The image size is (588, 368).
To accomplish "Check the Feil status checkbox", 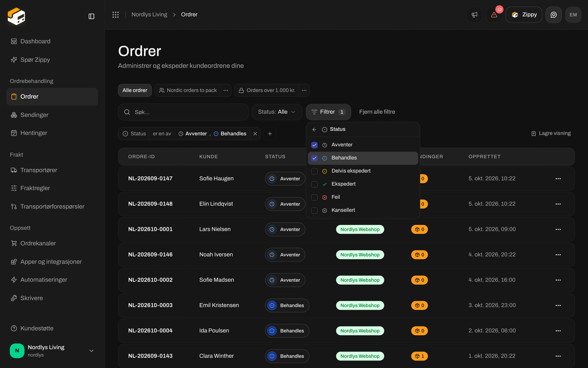I will click(314, 197).
